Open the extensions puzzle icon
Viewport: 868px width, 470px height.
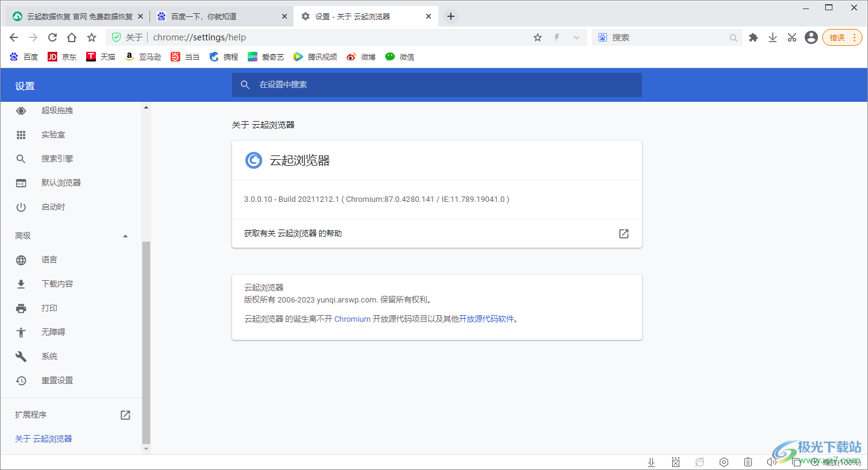753,37
